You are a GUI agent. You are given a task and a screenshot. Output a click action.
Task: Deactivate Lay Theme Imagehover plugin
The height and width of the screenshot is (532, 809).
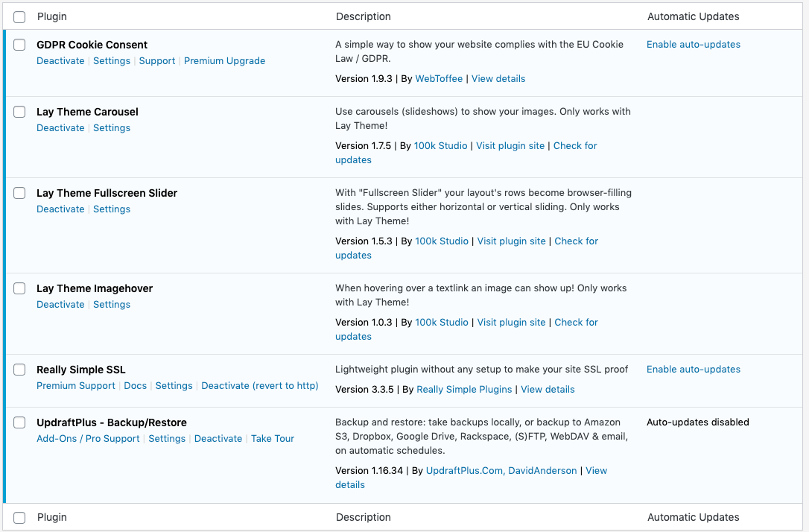point(60,305)
